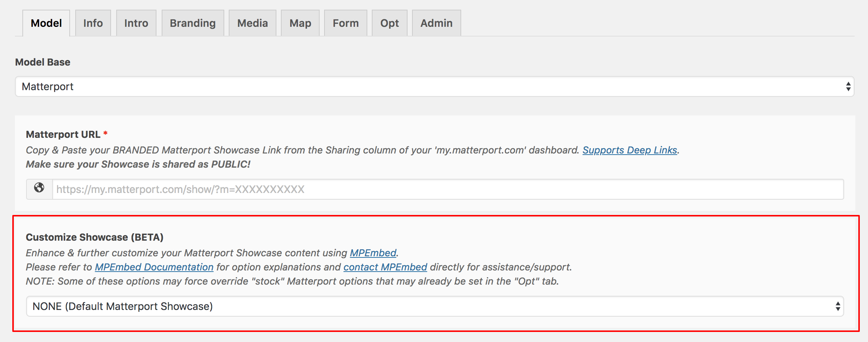The height and width of the screenshot is (342, 868).
Task: Go to the Branding tab
Action: pos(193,23)
